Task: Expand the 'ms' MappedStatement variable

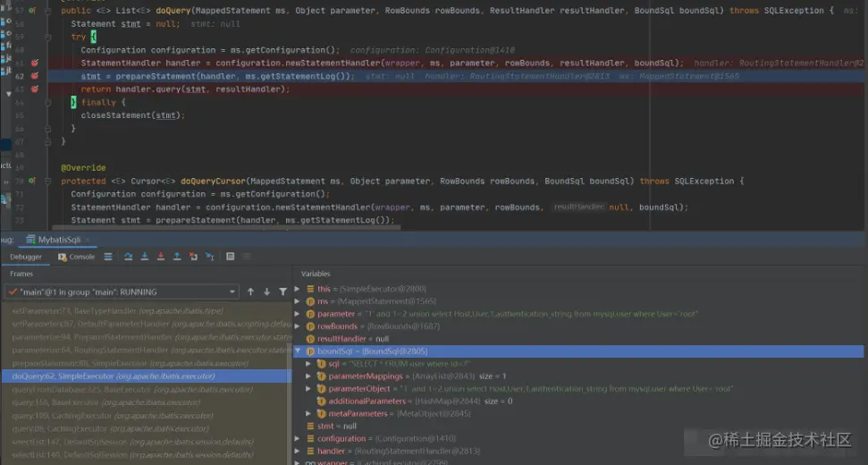Action: 298,301
